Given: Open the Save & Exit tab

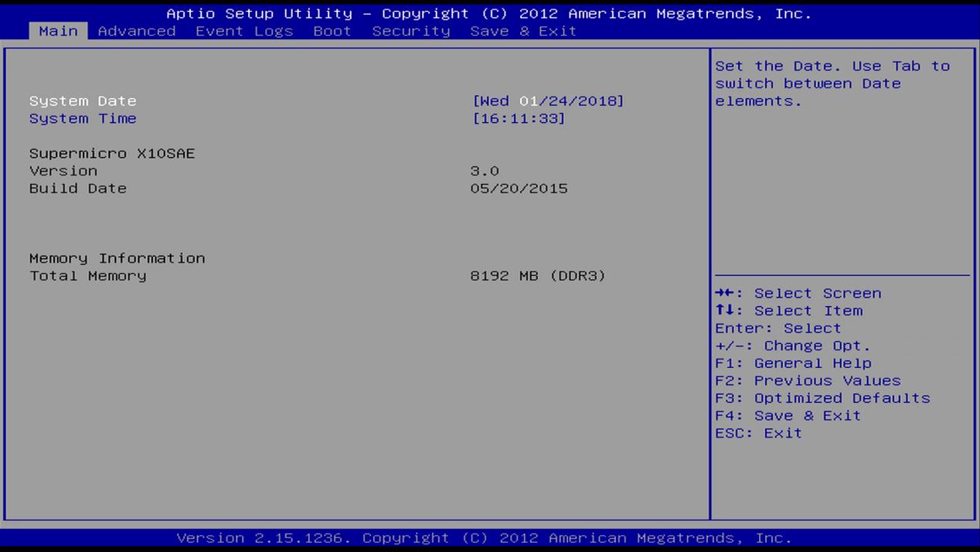Looking at the screenshot, I should point(523,31).
